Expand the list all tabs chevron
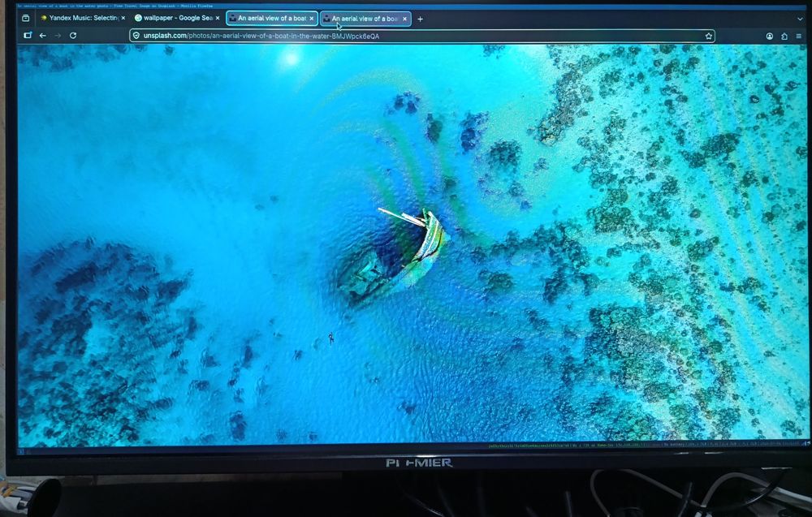 [x=800, y=19]
